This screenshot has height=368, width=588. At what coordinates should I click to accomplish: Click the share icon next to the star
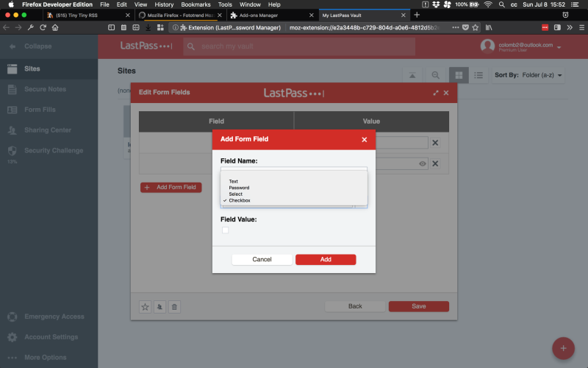pos(159,307)
